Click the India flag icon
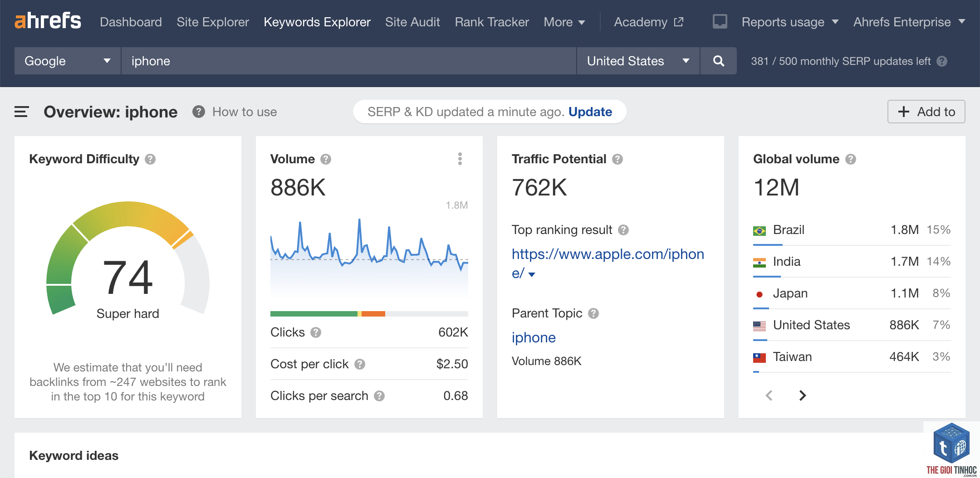The image size is (980, 478). coord(759,262)
